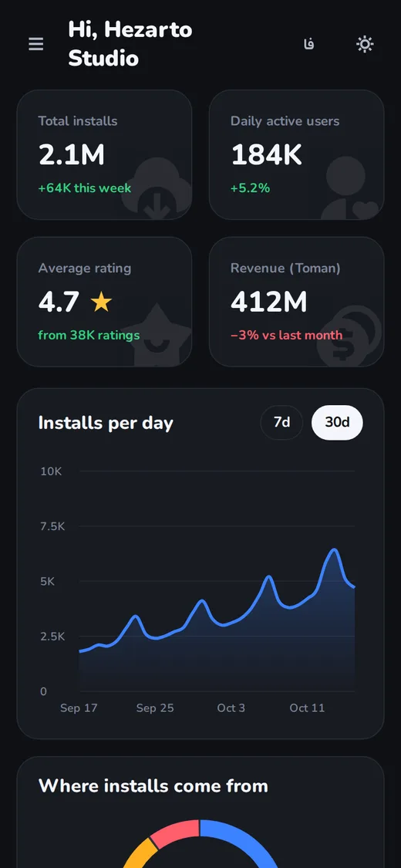Click the '+5.2%' change text
The height and width of the screenshot is (868, 401).
pos(250,187)
